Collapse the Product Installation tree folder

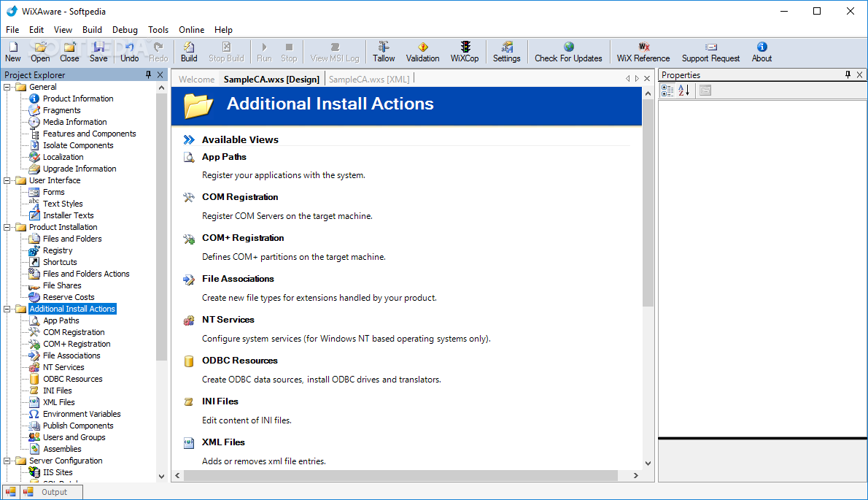[7, 227]
